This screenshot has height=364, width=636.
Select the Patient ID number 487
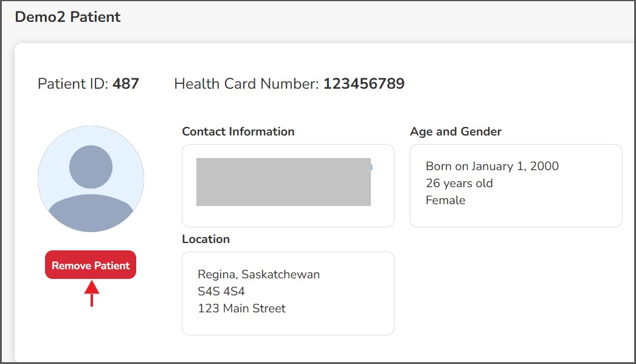click(126, 83)
